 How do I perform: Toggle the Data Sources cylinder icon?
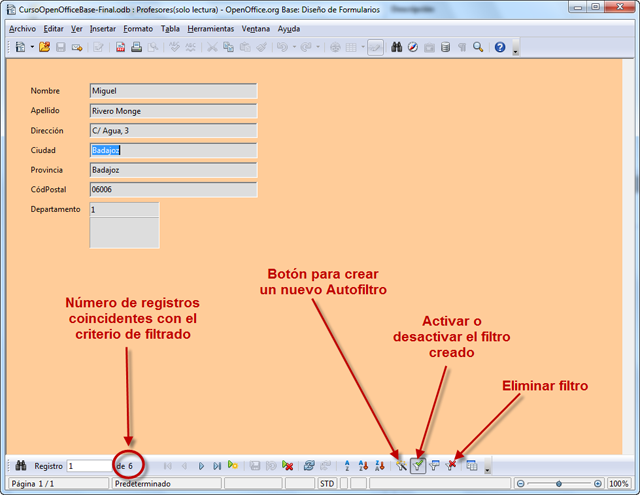(445, 47)
